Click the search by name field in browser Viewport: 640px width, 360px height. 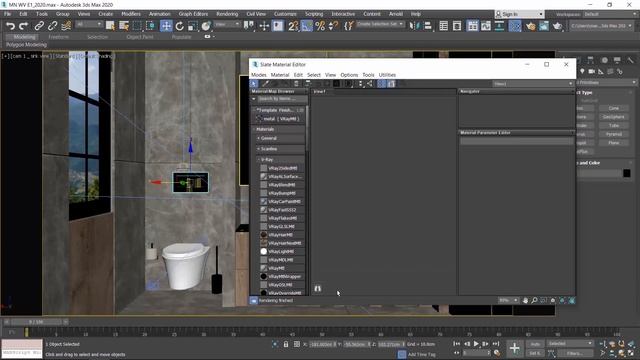pos(282,99)
